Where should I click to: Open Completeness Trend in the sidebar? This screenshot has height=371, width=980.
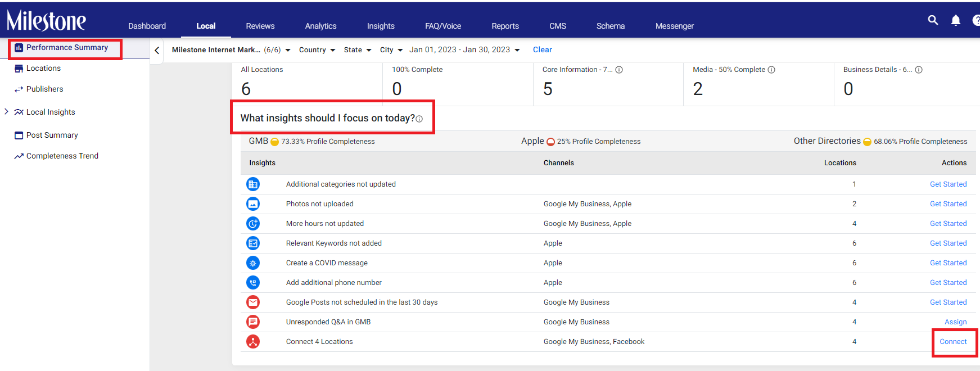tap(62, 156)
